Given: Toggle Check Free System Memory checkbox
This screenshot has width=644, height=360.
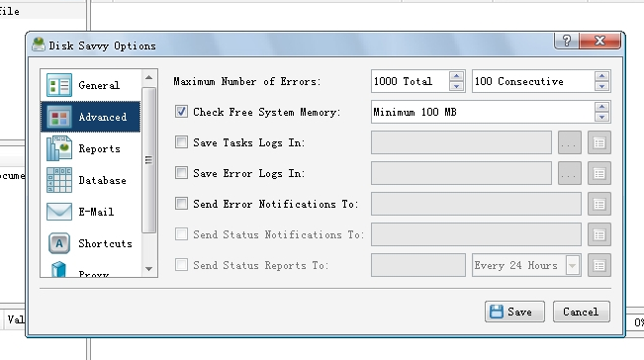Looking at the screenshot, I should (181, 111).
